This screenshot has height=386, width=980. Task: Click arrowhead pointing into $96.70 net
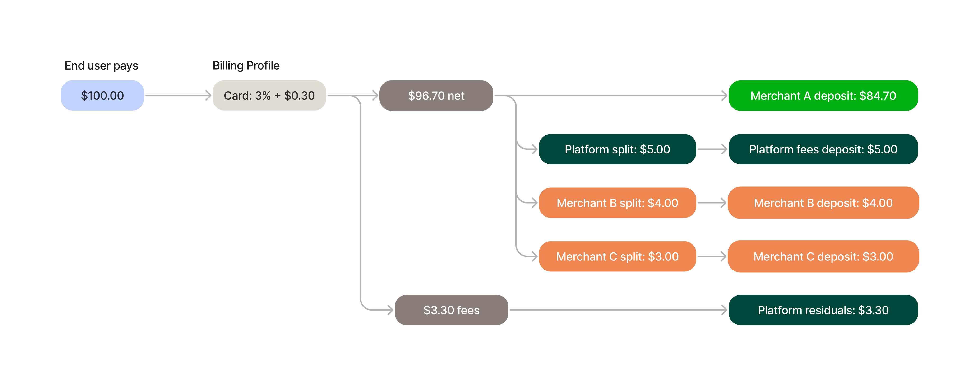coord(375,96)
